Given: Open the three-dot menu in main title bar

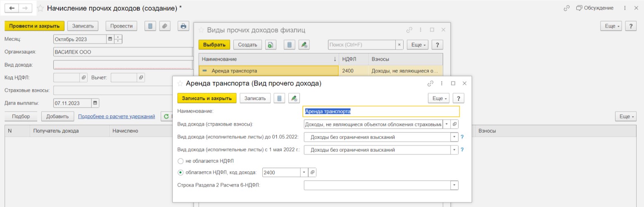Looking at the screenshot, I should 624,8.
